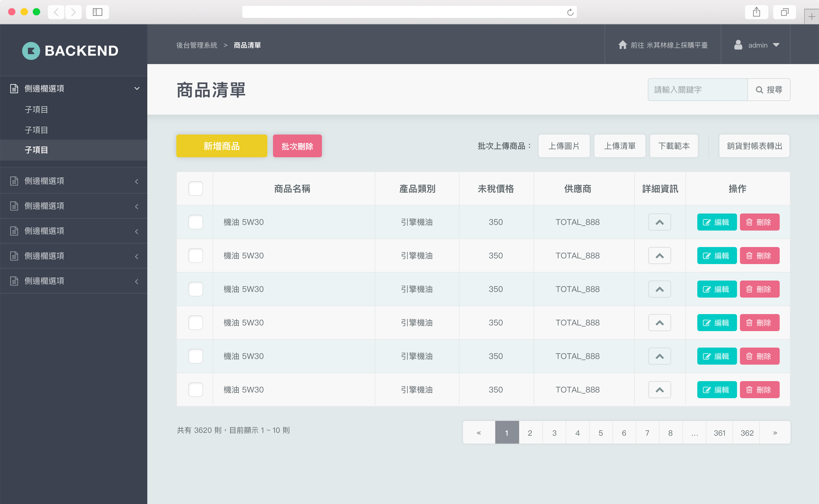Click the browser share icon
Screen dimensions: 819x504
pyautogui.click(x=756, y=12)
